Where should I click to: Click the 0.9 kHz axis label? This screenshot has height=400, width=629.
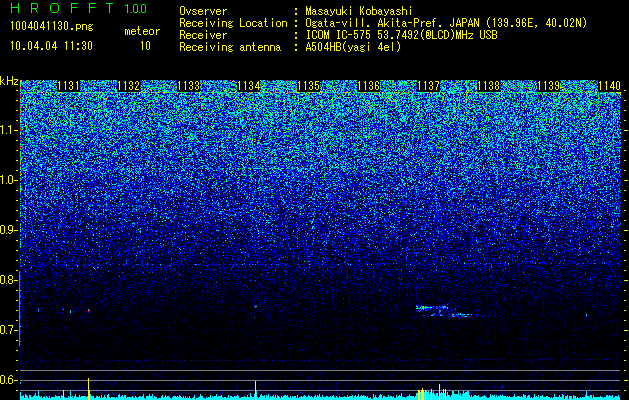coord(8,230)
